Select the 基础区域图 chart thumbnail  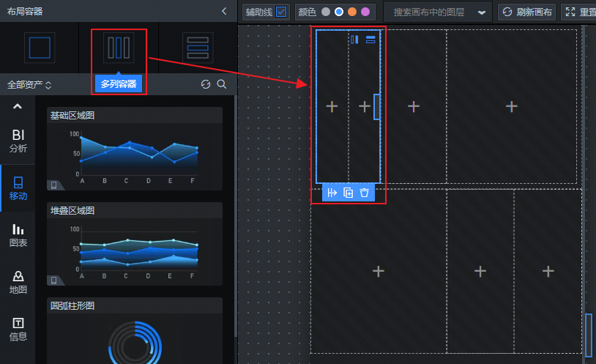coord(135,149)
